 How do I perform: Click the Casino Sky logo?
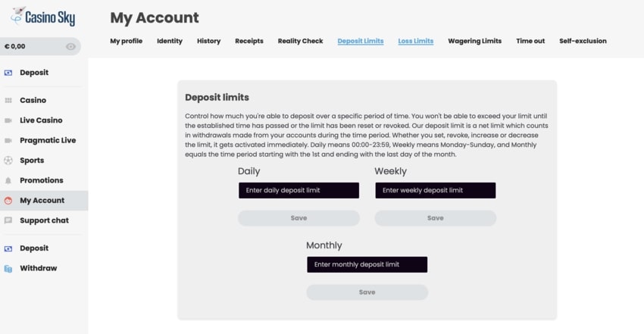click(43, 17)
